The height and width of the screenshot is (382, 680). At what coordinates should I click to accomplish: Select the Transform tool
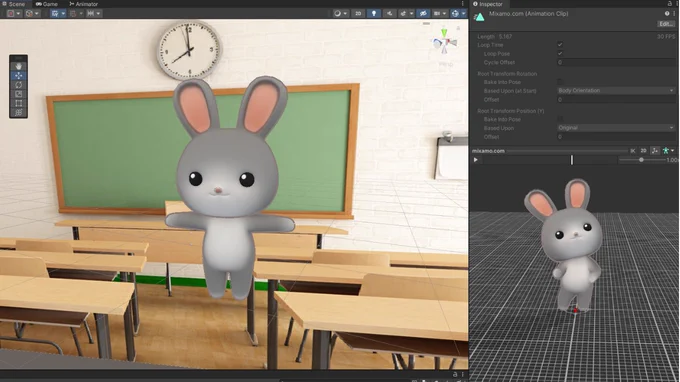tap(18, 113)
